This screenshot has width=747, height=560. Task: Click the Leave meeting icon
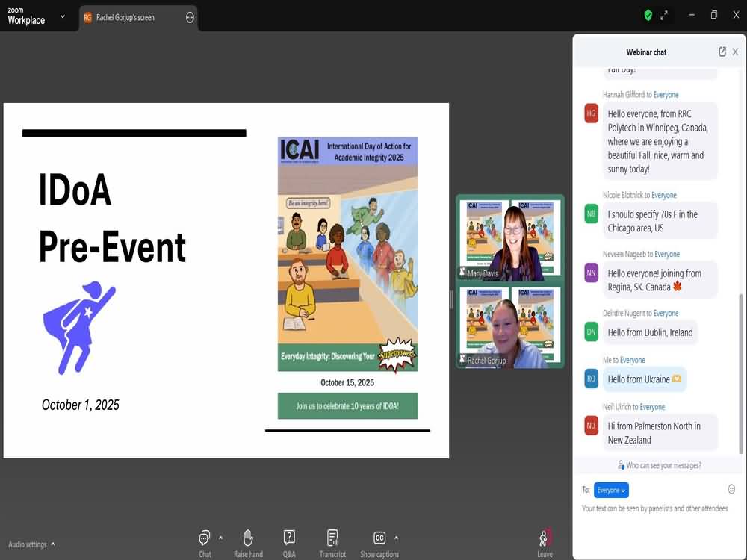[545, 538]
